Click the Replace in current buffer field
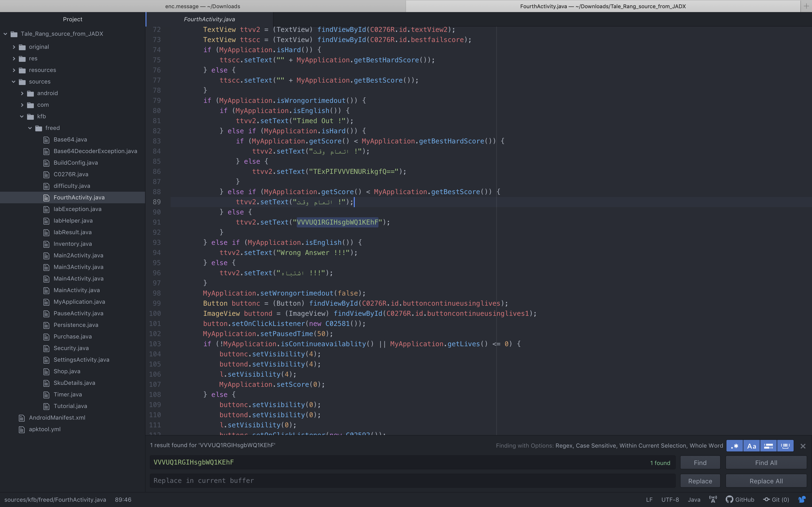The image size is (812, 507). pos(412,480)
